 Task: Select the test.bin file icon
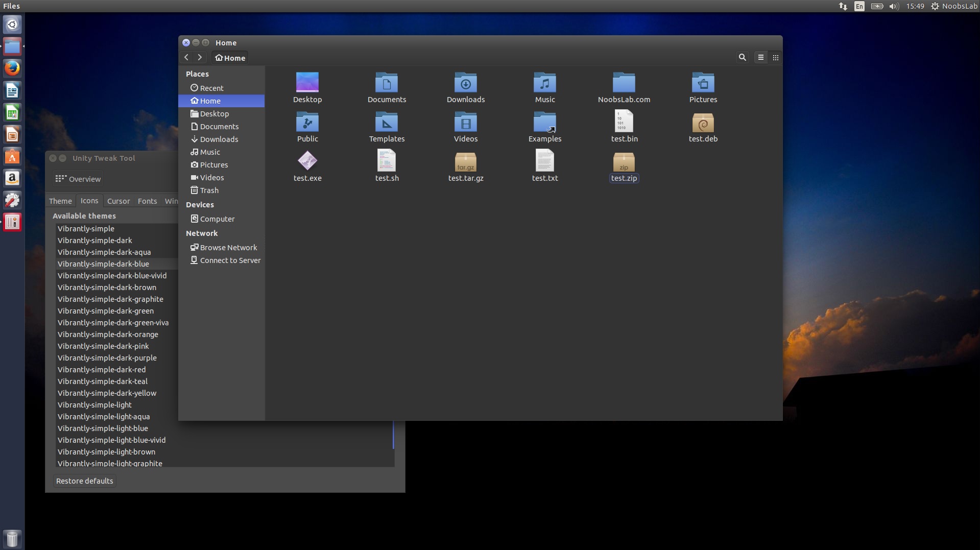(624, 122)
